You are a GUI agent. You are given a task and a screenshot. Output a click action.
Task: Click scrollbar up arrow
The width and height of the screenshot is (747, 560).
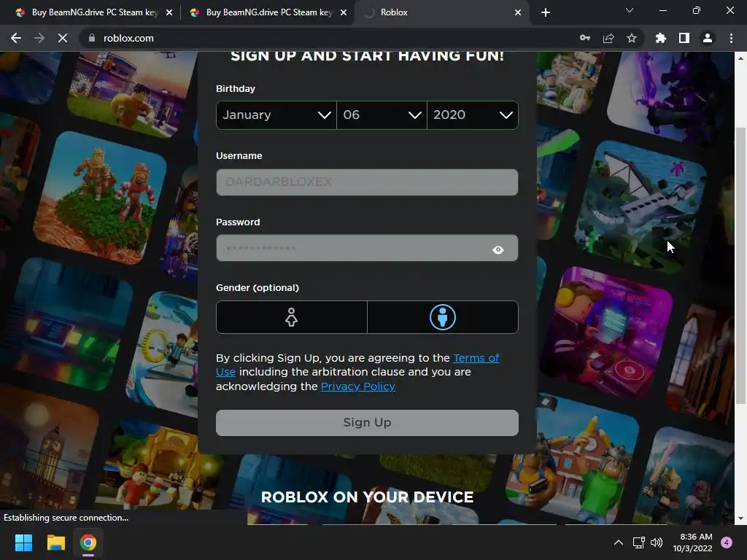point(740,58)
